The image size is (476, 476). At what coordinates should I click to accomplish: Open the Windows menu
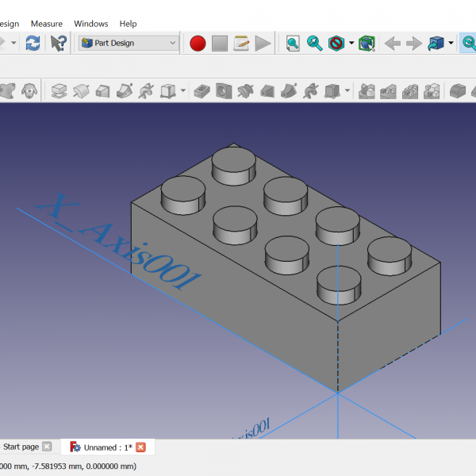pyautogui.click(x=91, y=24)
